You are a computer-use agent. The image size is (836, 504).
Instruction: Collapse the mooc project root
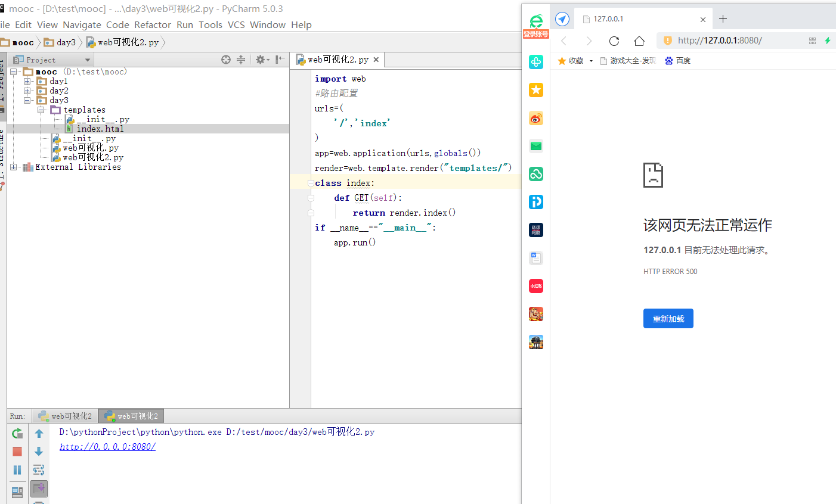click(x=14, y=71)
